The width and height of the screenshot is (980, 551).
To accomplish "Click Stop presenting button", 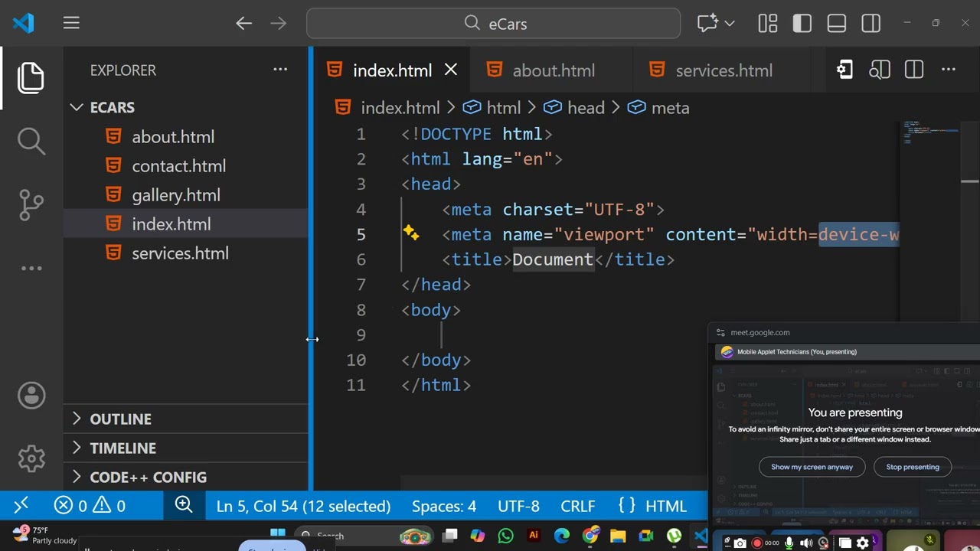I will (913, 467).
